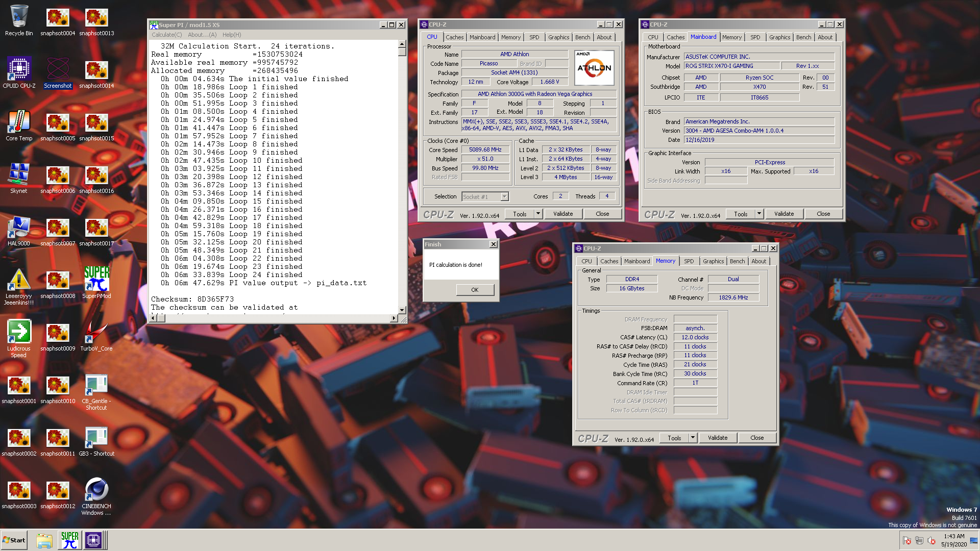Click the Specification field AMD Athlon 3000G
The width and height of the screenshot is (980, 551).
538,94
